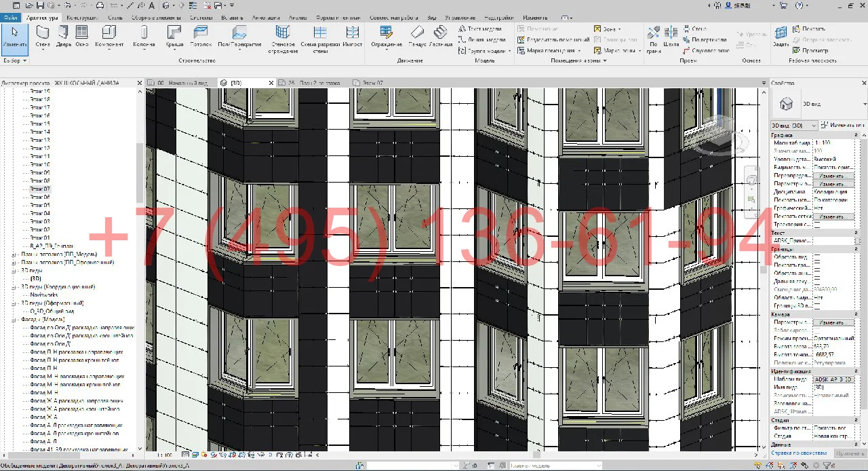Select the Shaft (Шахта) opening tool
Screen dimensions: 868x471
click(x=671, y=37)
